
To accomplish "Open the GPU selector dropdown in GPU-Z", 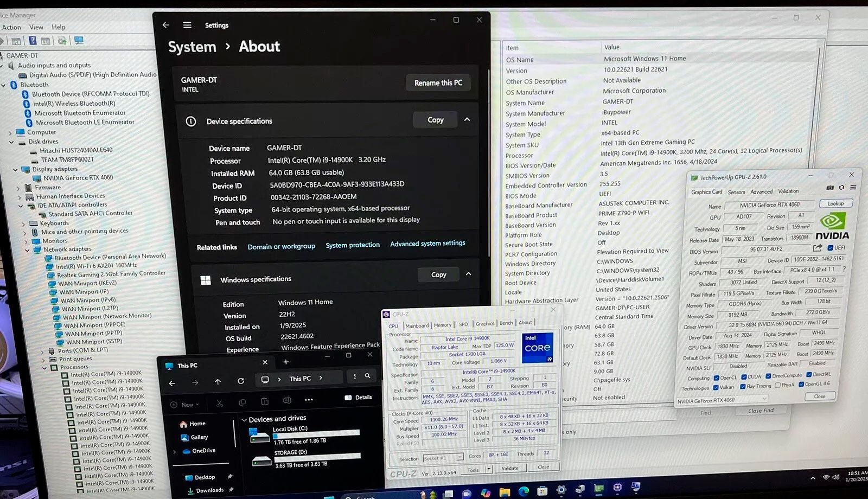I will click(722, 400).
